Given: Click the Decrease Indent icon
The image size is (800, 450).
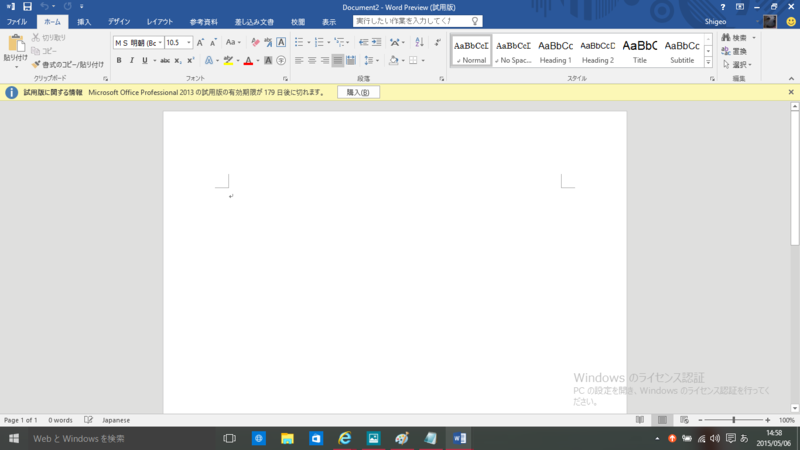Looking at the screenshot, I should point(363,42).
